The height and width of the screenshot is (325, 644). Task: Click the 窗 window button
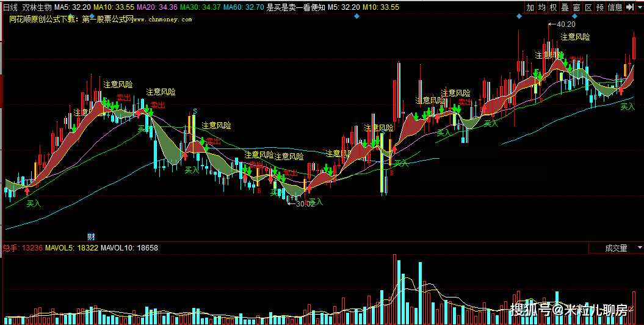(x=577, y=7)
